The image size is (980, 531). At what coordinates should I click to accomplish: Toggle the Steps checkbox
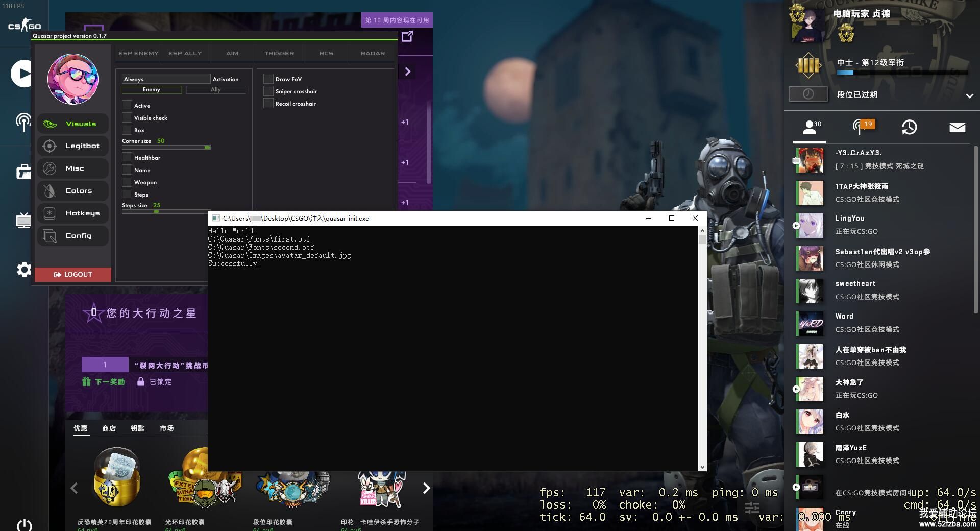[127, 194]
